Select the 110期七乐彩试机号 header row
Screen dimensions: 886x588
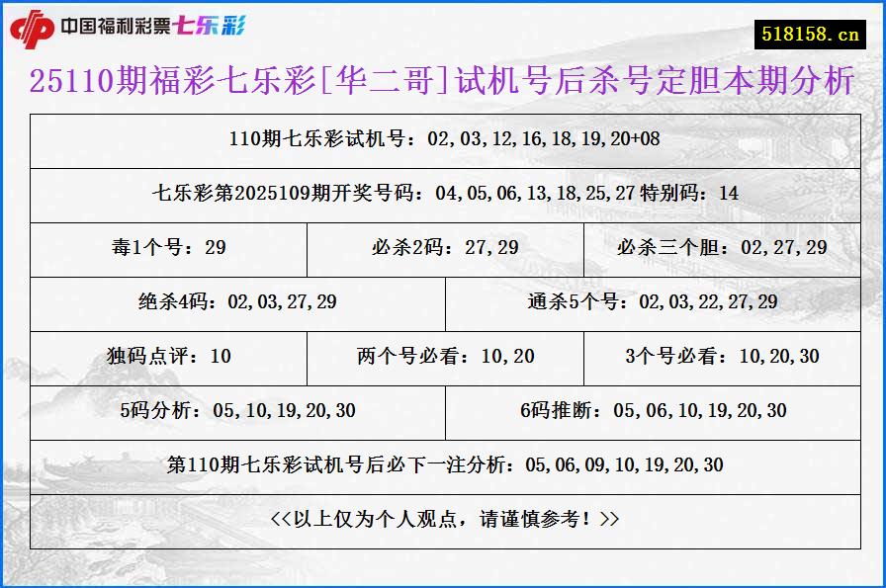(x=443, y=139)
